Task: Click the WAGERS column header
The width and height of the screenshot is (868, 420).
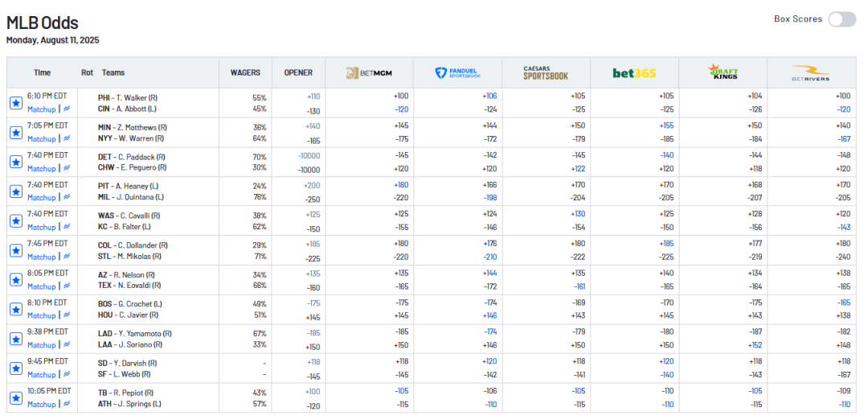Action: pyautogui.click(x=245, y=72)
